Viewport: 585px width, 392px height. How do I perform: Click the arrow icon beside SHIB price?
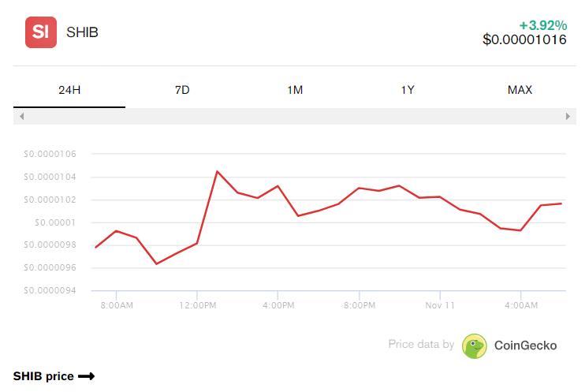[x=86, y=376]
